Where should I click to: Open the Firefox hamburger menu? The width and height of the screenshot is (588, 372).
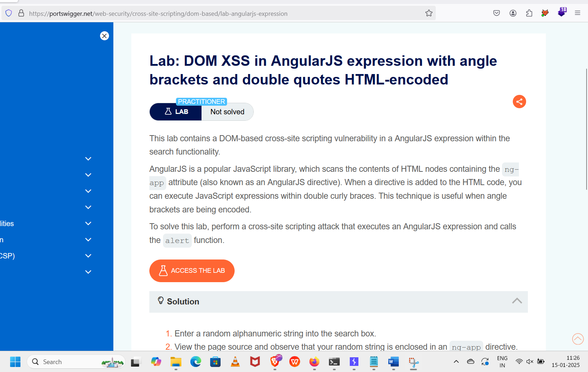(578, 13)
